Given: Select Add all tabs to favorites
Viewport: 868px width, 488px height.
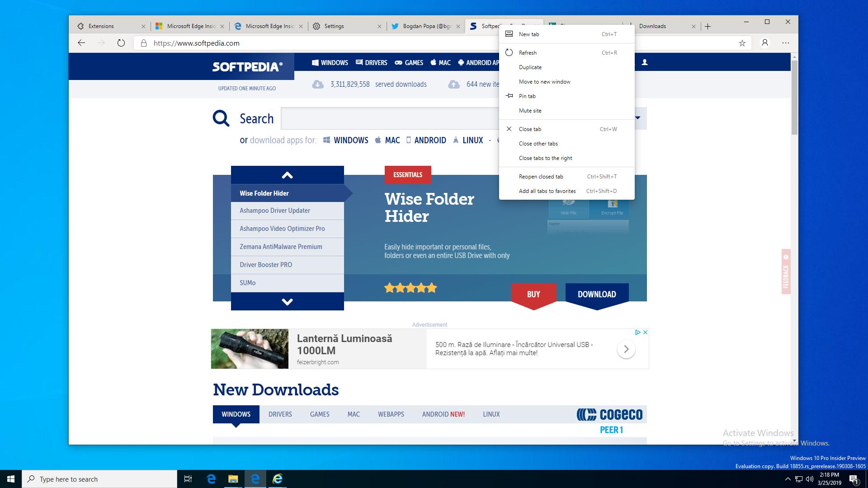Looking at the screenshot, I should [x=567, y=191].
